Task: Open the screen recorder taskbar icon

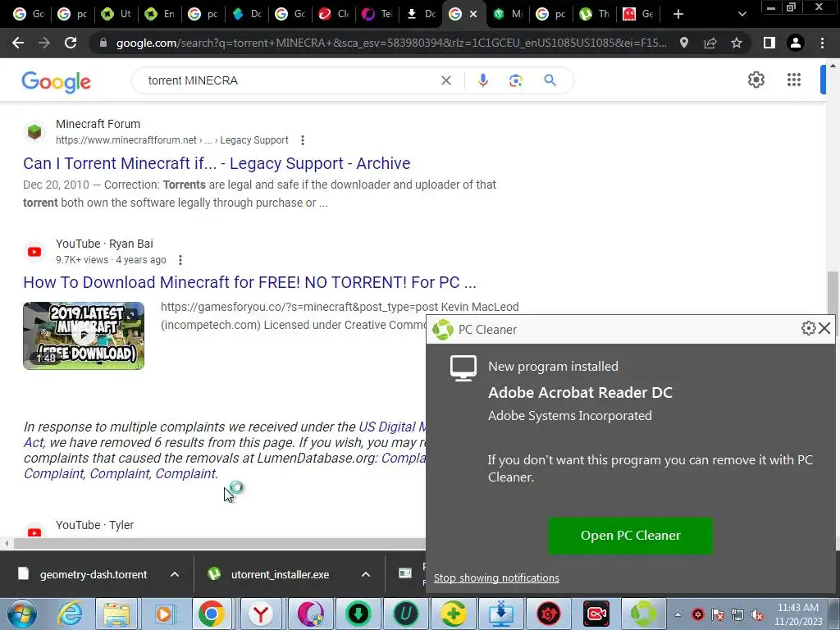Action: click(596, 614)
